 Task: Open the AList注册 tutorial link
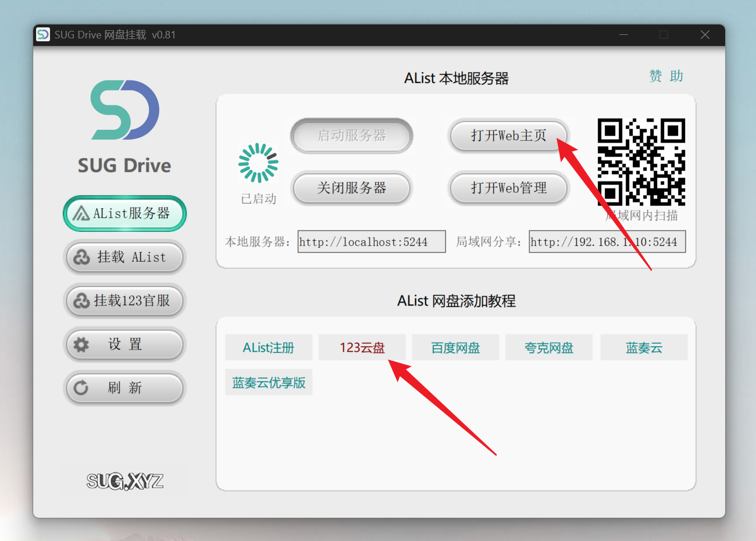point(269,348)
